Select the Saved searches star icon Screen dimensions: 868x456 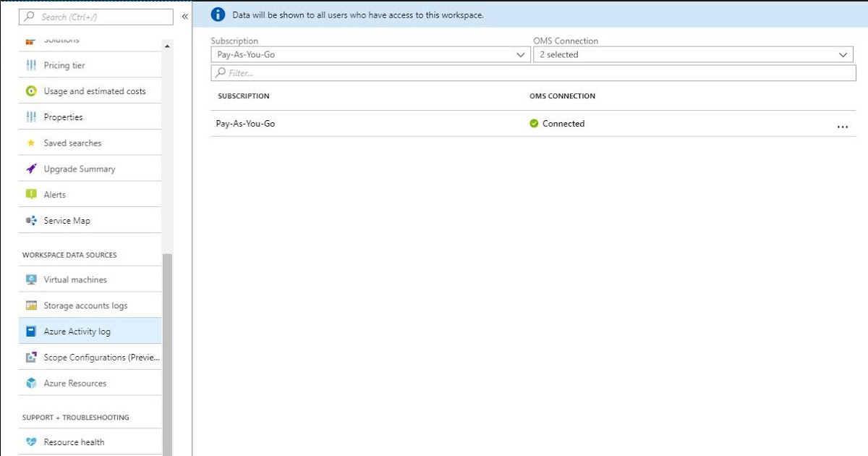[x=30, y=143]
